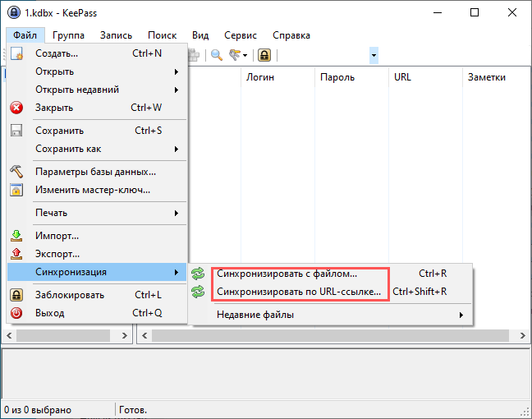Click the group tree horizontal scrollbar track
The height and width of the screenshot is (419, 532).
pos(63,335)
